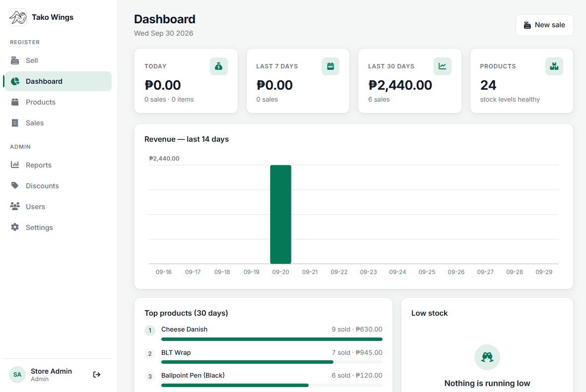Click the Last 7 Days ₱0.00 value
Screen dimensions: 586x392
coord(274,85)
